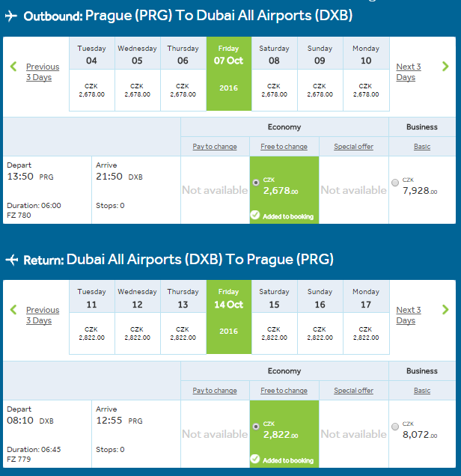Screen dimensions: 461x476
Task: Click outbound Added to booking checkmark icon
Action: [x=255, y=215]
